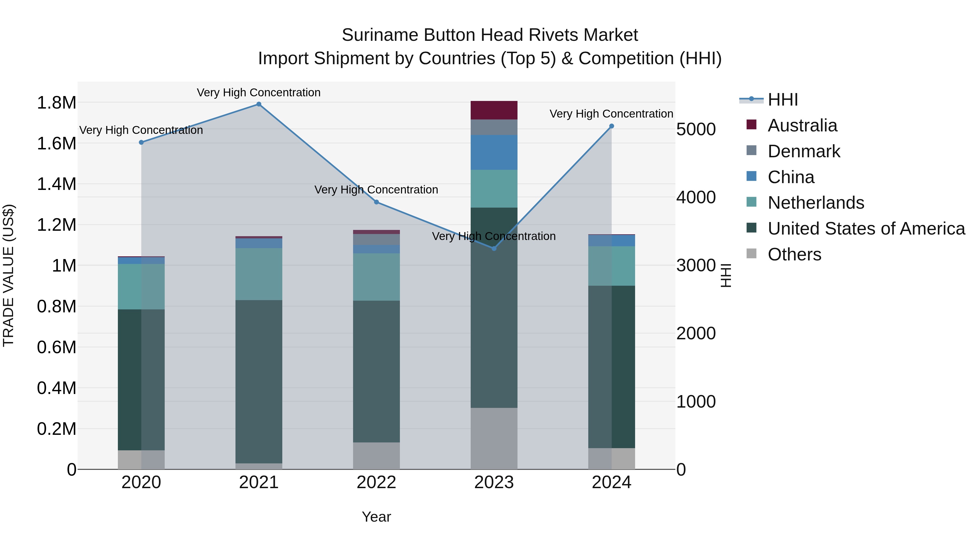Click the 2023 Others bar segment
Image resolution: width=980 pixels, height=551 pixels.
coord(494,438)
